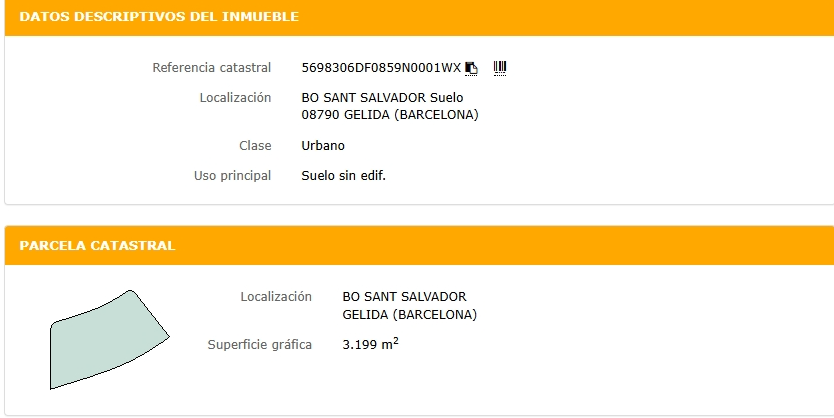Click the 'Uso principal' field label
Viewport: 834px width, 418px height.
(232, 176)
